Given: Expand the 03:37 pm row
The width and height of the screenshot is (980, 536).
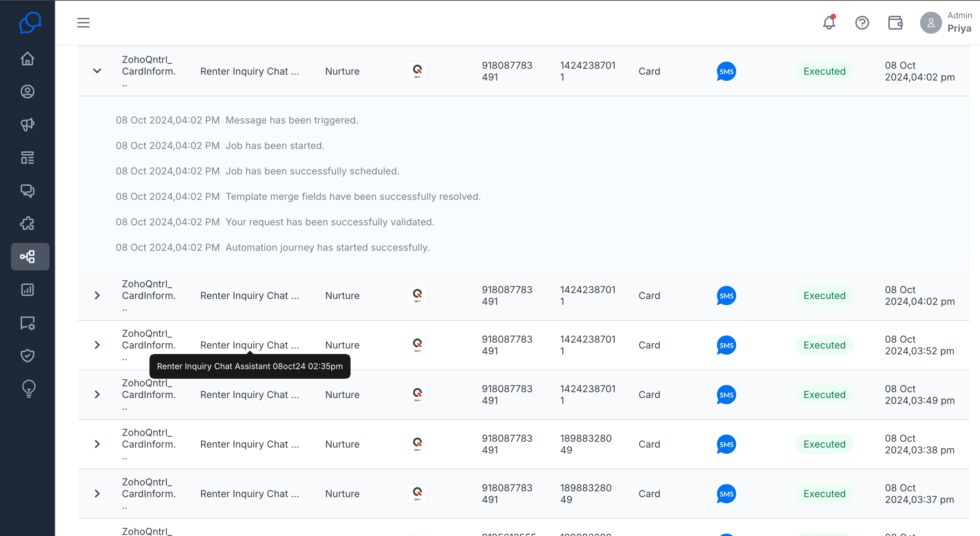Looking at the screenshot, I should tap(97, 493).
